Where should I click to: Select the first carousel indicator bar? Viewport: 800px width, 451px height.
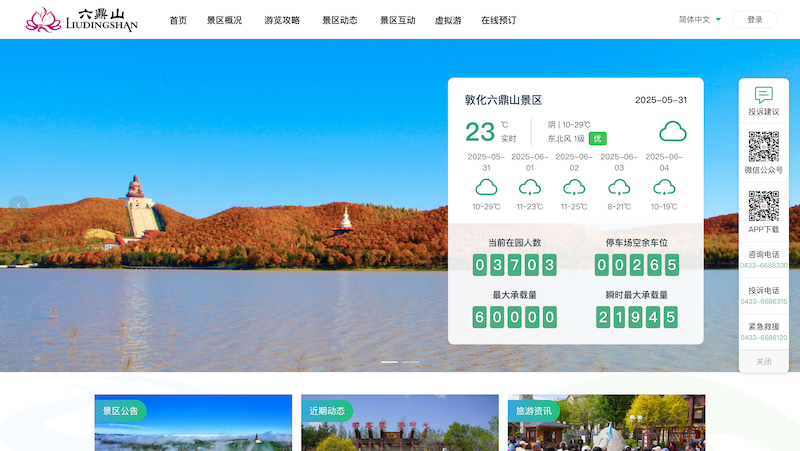click(389, 362)
